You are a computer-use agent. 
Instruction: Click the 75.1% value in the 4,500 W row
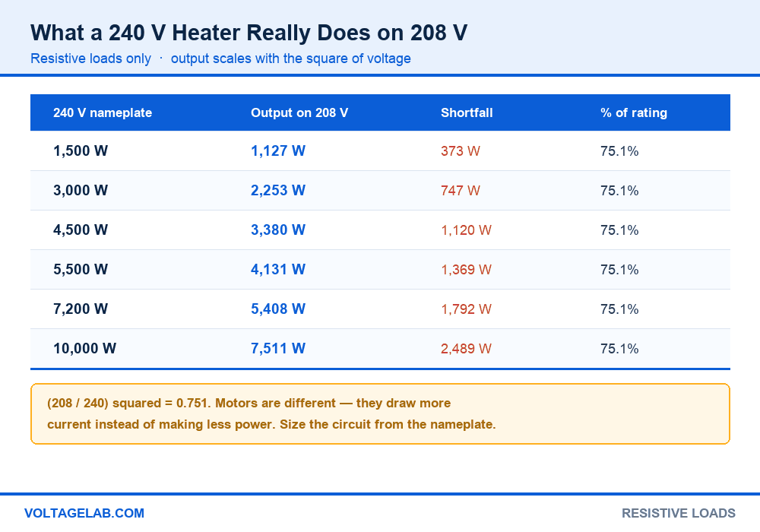click(619, 230)
